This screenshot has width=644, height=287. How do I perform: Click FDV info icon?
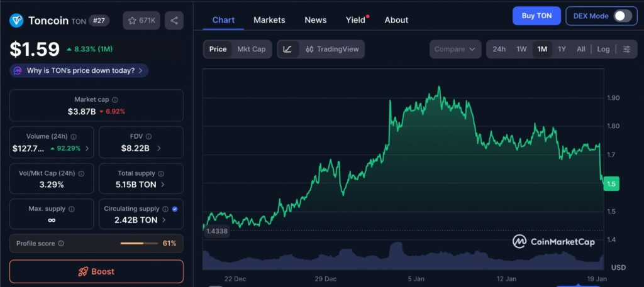148,136
